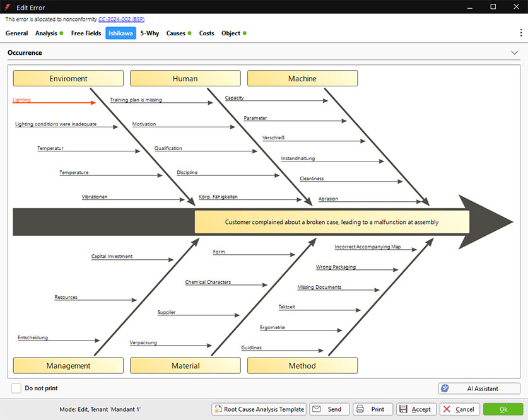The width and height of the screenshot is (528, 420).
Task: Click the Send envelope icon
Action: point(317,409)
